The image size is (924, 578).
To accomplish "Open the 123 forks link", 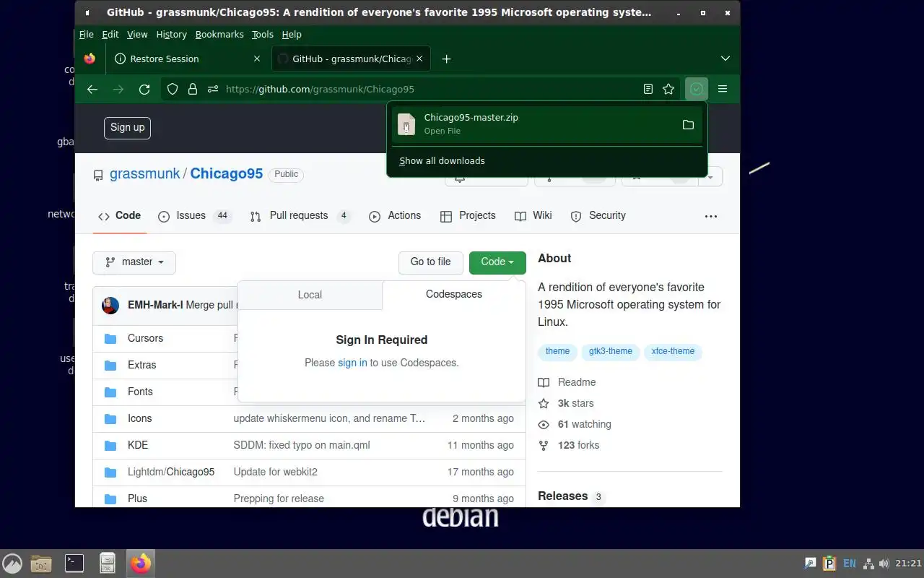I will tap(569, 445).
